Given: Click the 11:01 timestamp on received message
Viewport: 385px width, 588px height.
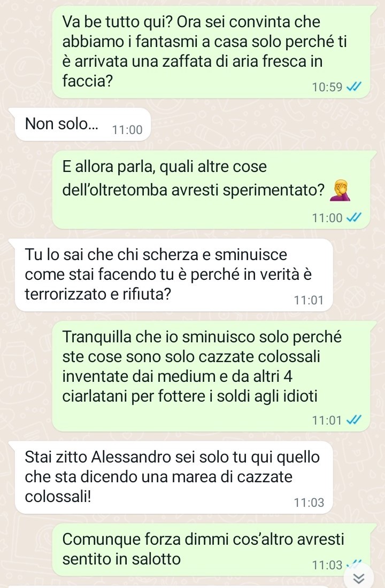Looking at the screenshot, I should [x=309, y=300].
